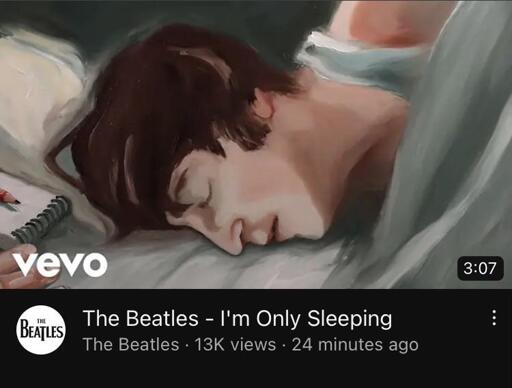Click The Beatles channel name under the title

(131, 344)
